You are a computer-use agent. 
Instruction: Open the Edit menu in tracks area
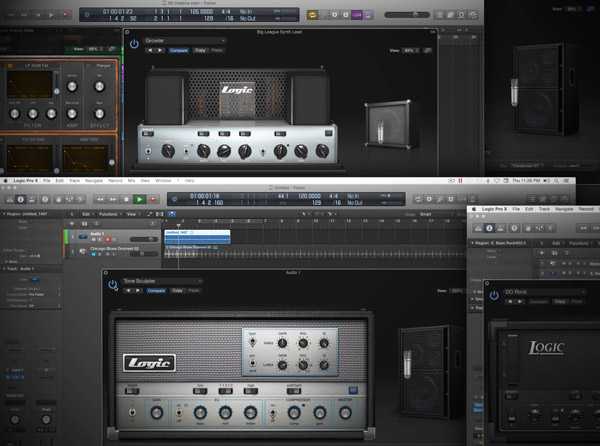click(x=87, y=214)
